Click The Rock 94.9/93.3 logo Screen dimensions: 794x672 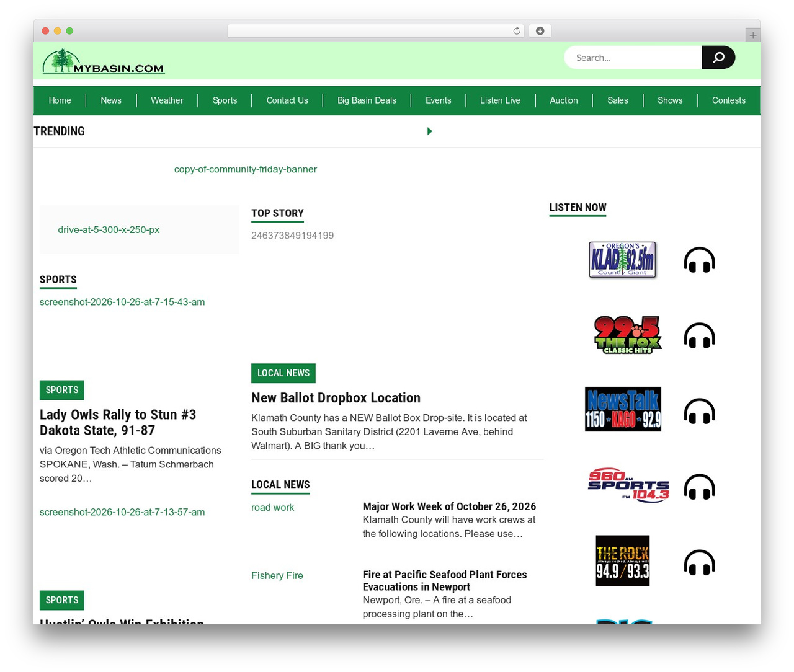(x=622, y=561)
